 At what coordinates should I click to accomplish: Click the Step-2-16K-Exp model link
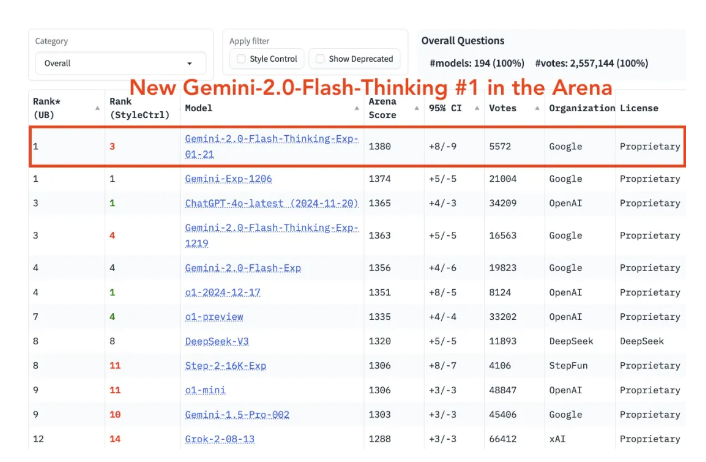click(226, 366)
